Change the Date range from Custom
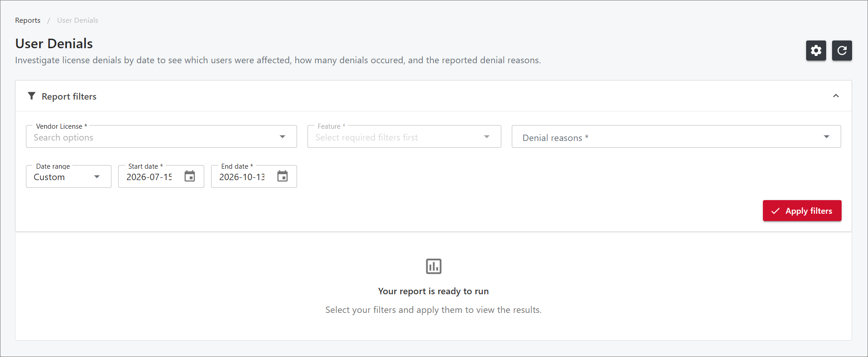 [x=69, y=176]
